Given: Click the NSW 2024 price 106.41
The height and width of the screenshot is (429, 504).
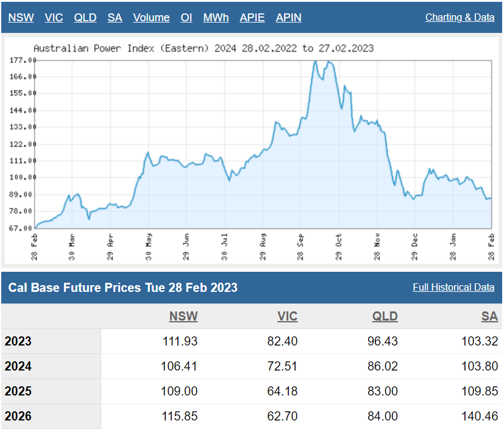Looking at the screenshot, I should pyautogui.click(x=177, y=366).
